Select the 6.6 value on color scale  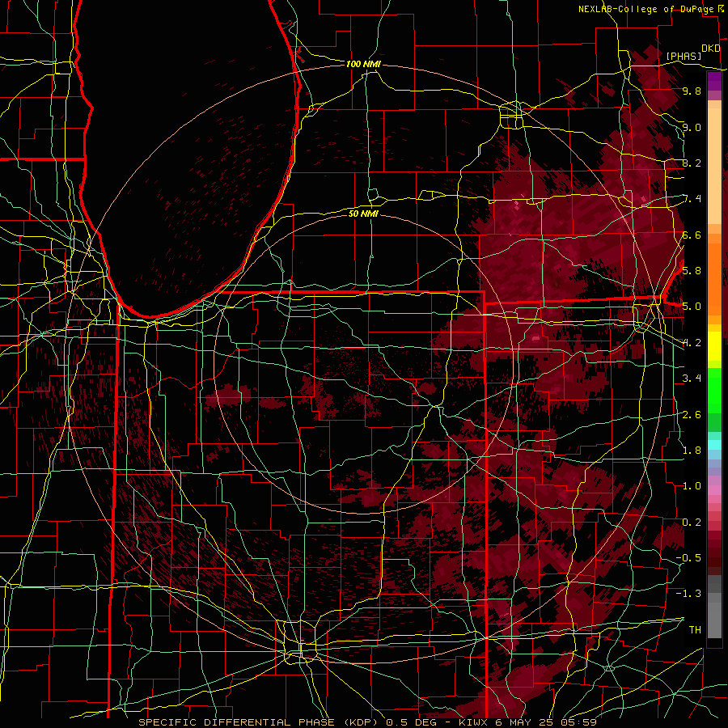pyautogui.click(x=692, y=235)
